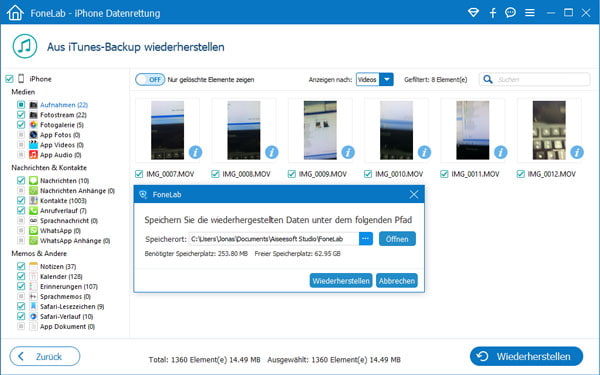
Task: Click the 'Freier Speicherplatz: 62.95 GB' text
Action: pyautogui.click(x=297, y=253)
